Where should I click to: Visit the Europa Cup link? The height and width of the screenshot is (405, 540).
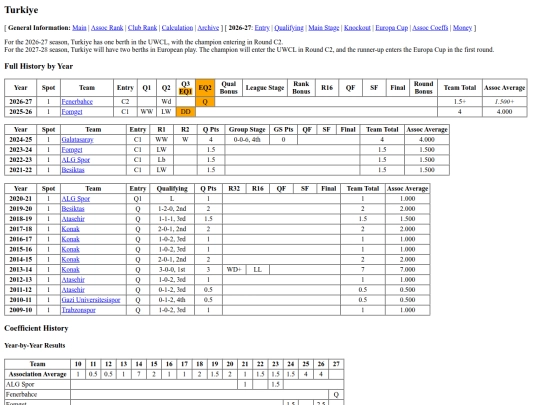point(392,28)
